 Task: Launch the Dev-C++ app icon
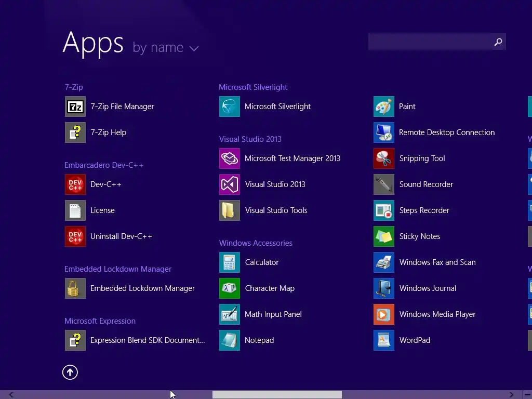pos(75,184)
